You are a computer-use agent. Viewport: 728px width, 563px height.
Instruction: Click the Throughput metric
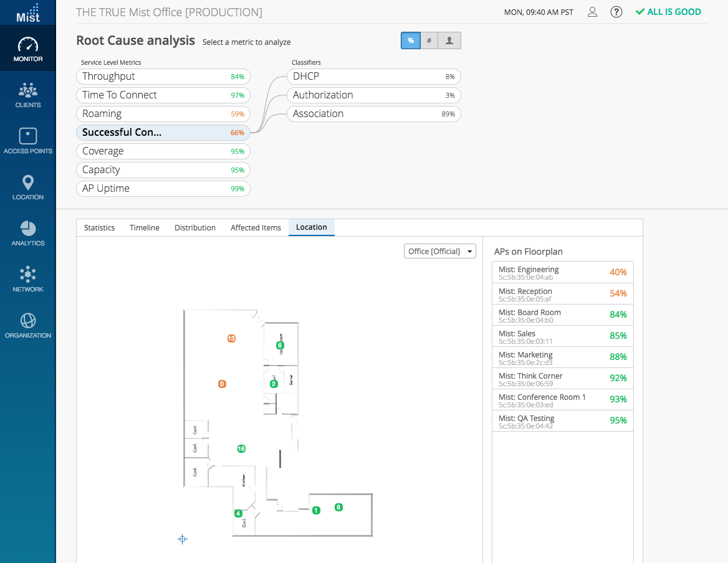pos(163,77)
